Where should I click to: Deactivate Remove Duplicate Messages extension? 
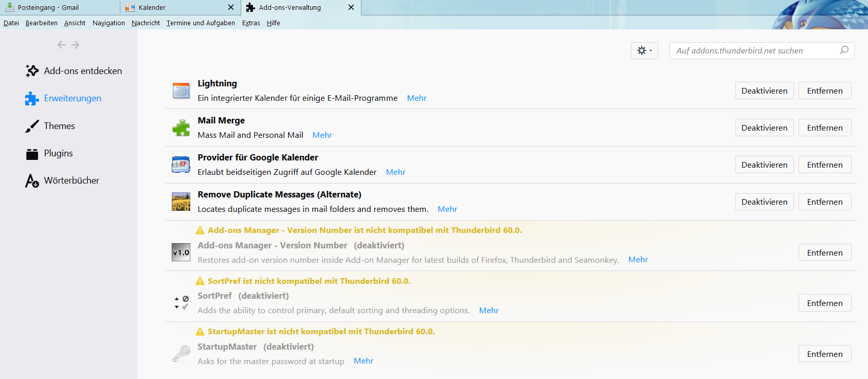[764, 202]
